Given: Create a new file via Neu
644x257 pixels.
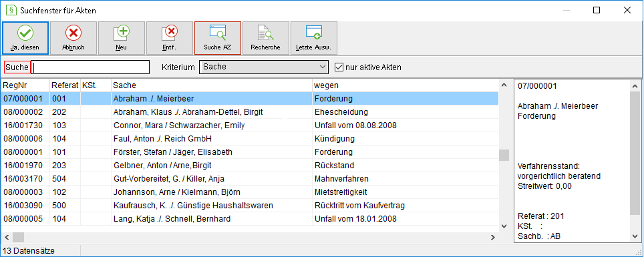Looking at the screenshot, I should (x=121, y=38).
